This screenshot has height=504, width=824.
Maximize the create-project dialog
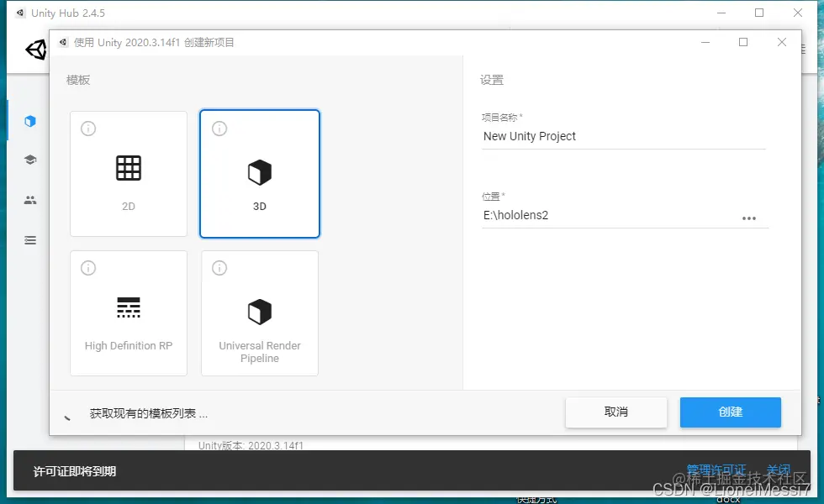point(743,43)
